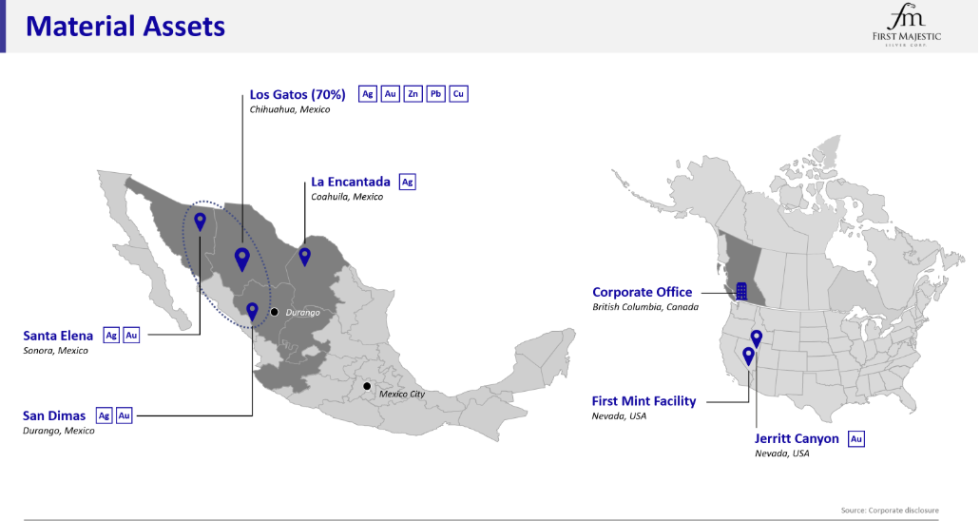Select the Ag badge beside La Encantada
The image size is (980, 521).
tap(408, 182)
